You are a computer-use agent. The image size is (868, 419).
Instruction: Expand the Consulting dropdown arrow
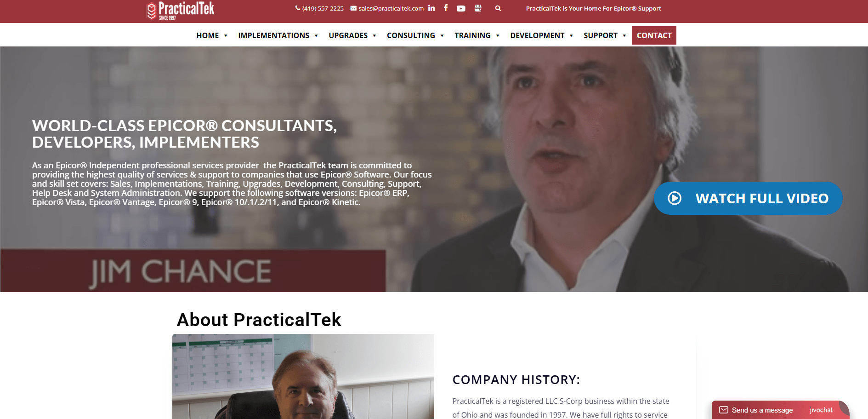click(x=442, y=36)
